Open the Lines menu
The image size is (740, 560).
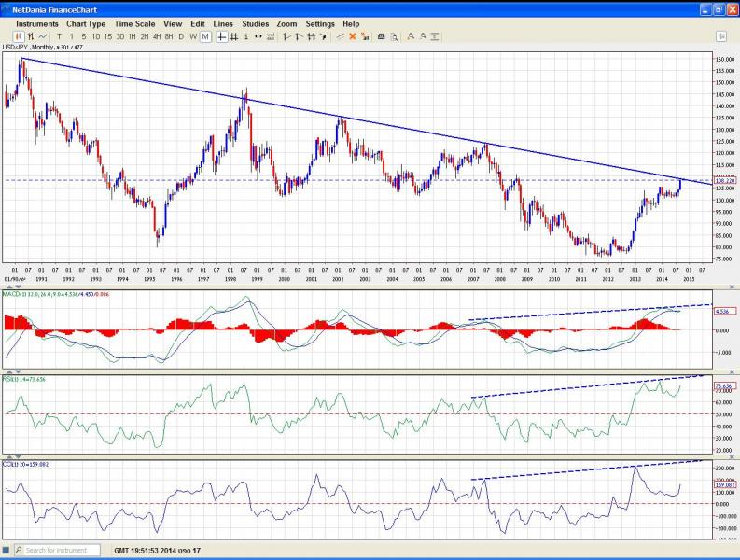(x=223, y=23)
